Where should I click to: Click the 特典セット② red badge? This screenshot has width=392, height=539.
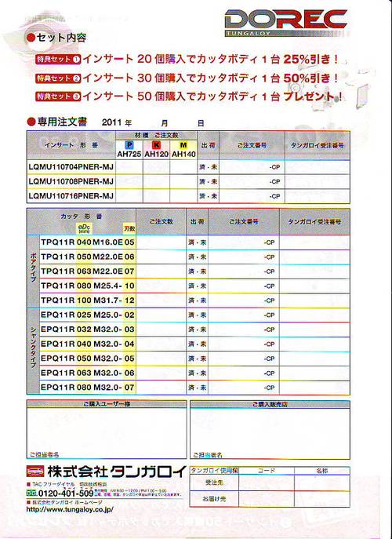coord(58,78)
